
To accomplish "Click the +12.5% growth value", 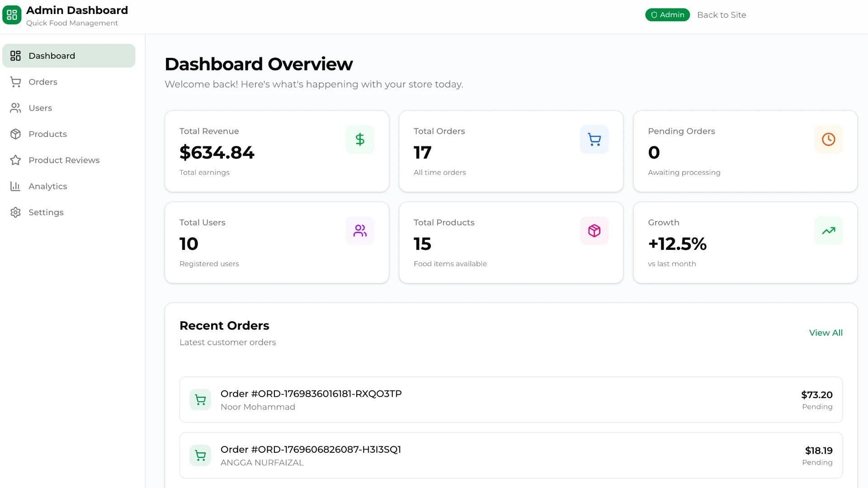I will pos(677,244).
